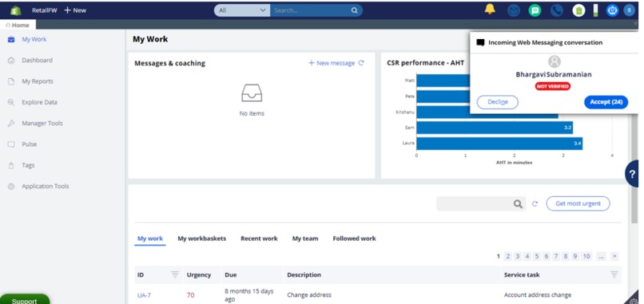Image resolution: width=644 pixels, height=304 pixels.
Task: Switch to Followed work tab
Action: (x=354, y=239)
